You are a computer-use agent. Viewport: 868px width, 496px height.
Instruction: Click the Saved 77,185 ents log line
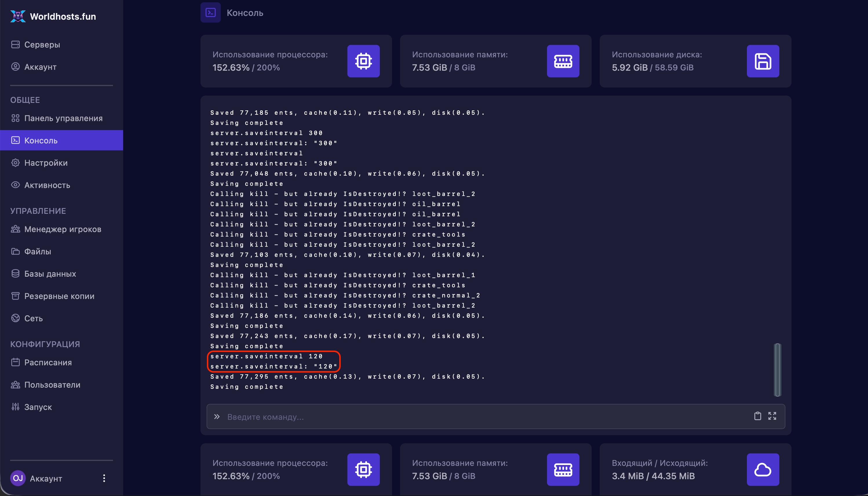tap(347, 112)
